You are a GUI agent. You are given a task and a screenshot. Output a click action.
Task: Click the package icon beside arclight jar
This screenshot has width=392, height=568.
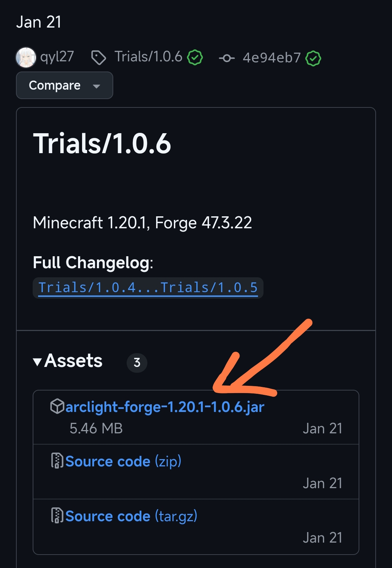coord(57,406)
